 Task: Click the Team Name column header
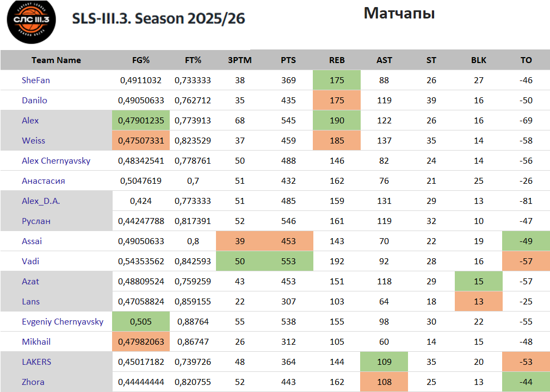coord(56,60)
